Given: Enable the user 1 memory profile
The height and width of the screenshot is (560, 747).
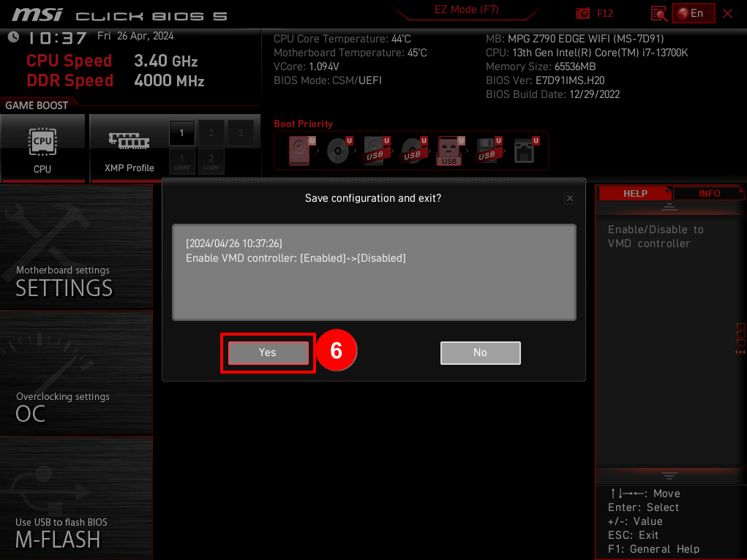Looking at the screenshot, I should pos(181,162).
